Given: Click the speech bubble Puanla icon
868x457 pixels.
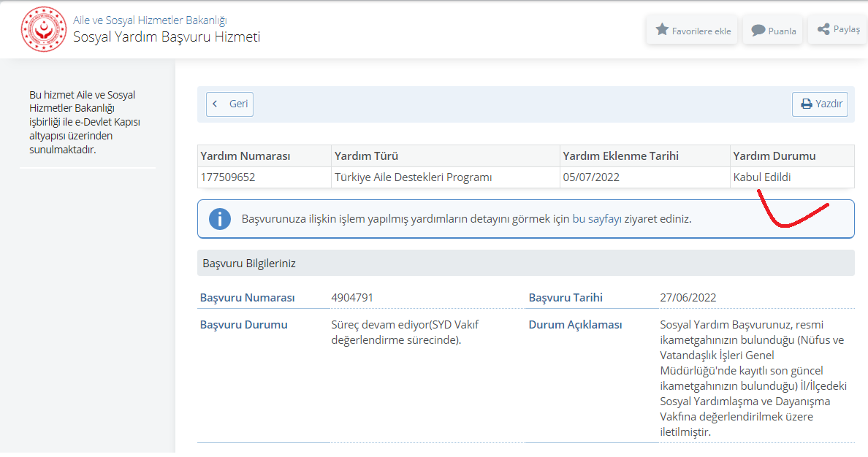Looking at the screenshot, I should 758,31.
